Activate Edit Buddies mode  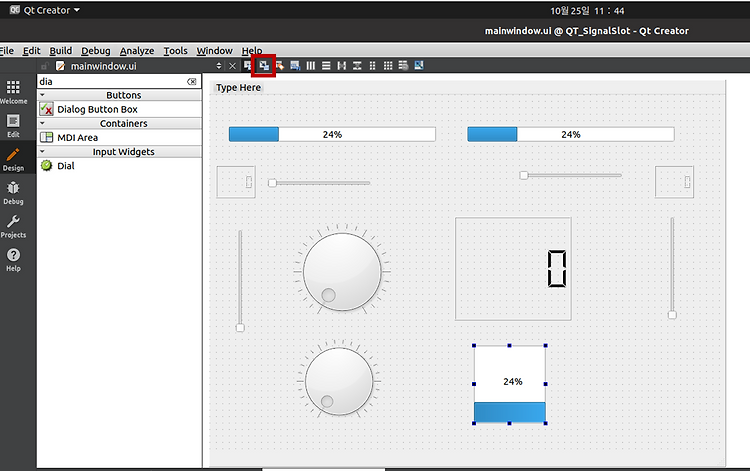[x=279, y=66]
